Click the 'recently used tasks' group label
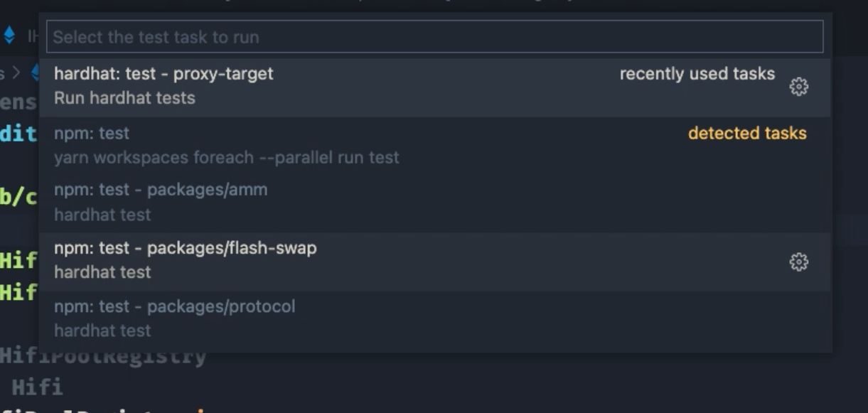868x413 pixels. tap(697, 74)
